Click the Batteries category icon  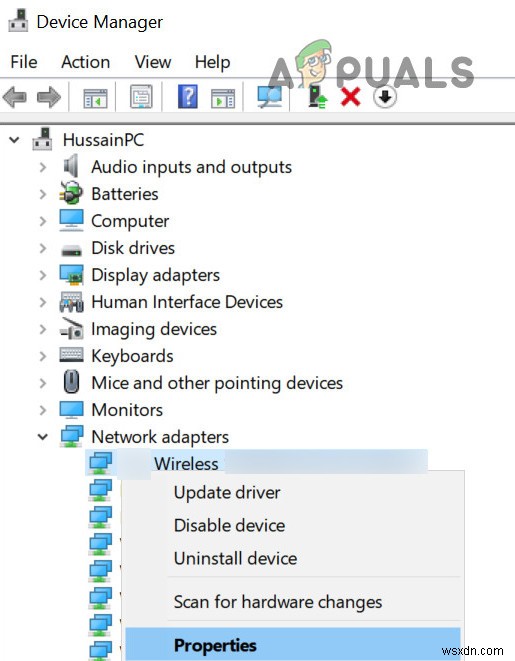click(71, 193)
